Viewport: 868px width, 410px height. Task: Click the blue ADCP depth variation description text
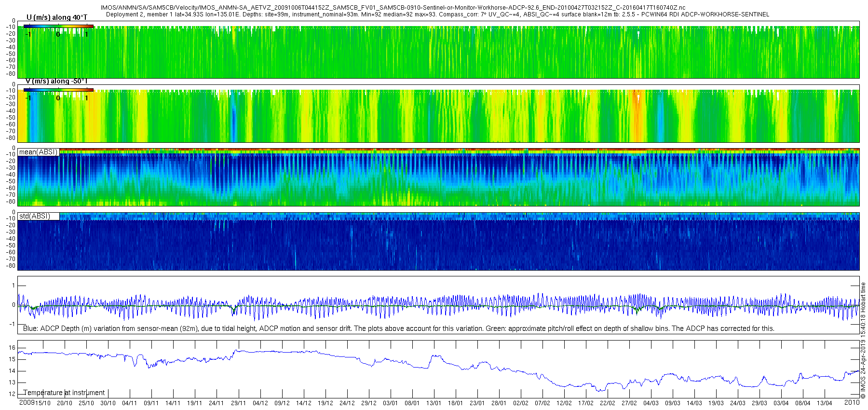pyautogui.click(x=399, y=328)
